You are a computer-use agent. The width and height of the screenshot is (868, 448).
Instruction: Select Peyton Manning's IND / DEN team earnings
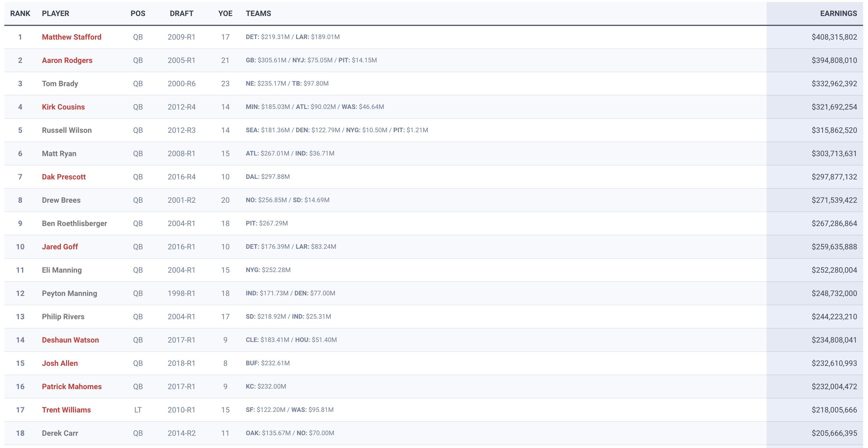[x=290, y=293]
